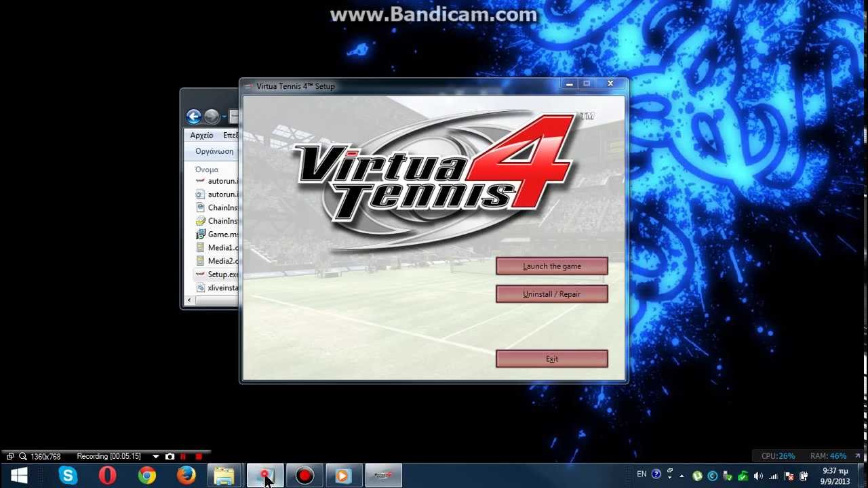Open the uTorrent tray icon
Screen dimensions: 868x488
tap(697, 476)
